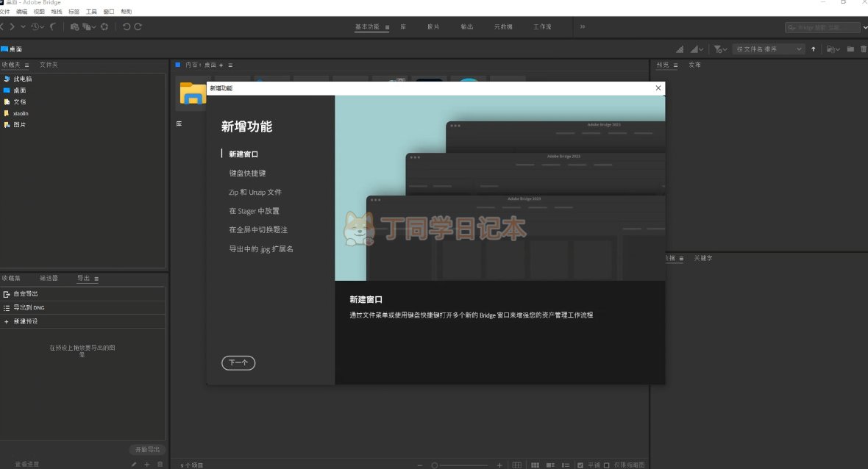Viewport: 868px width, 469px height.
Task: Enable the 仅限缩略图 checkbox
Action: coord(607,465)
